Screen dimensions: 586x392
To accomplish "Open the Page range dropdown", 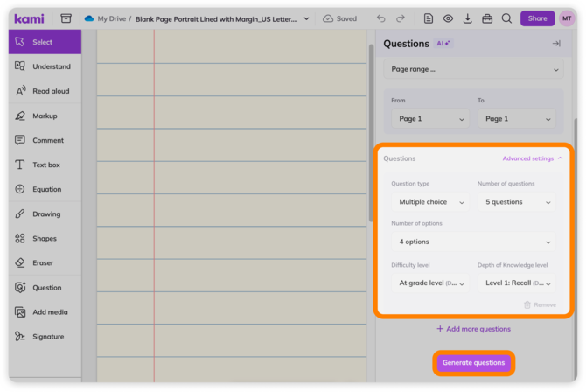I will click(x=473, y=69).
